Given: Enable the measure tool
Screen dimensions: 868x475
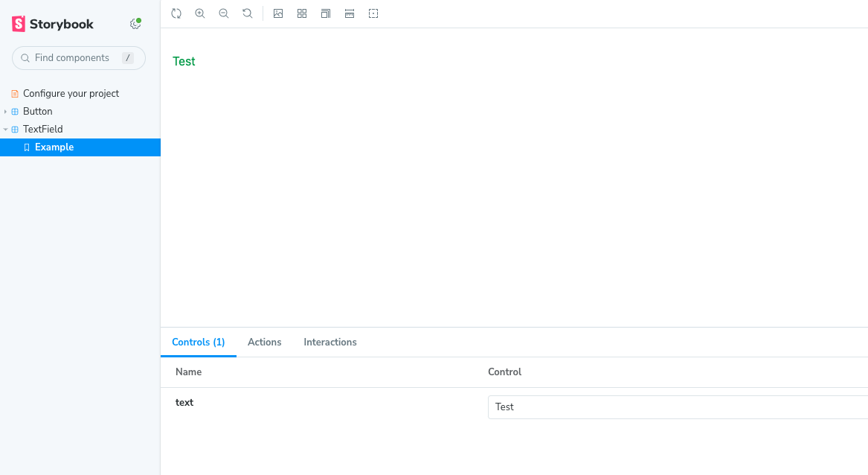Looking at the screenshot, I should tap(350, 13).
